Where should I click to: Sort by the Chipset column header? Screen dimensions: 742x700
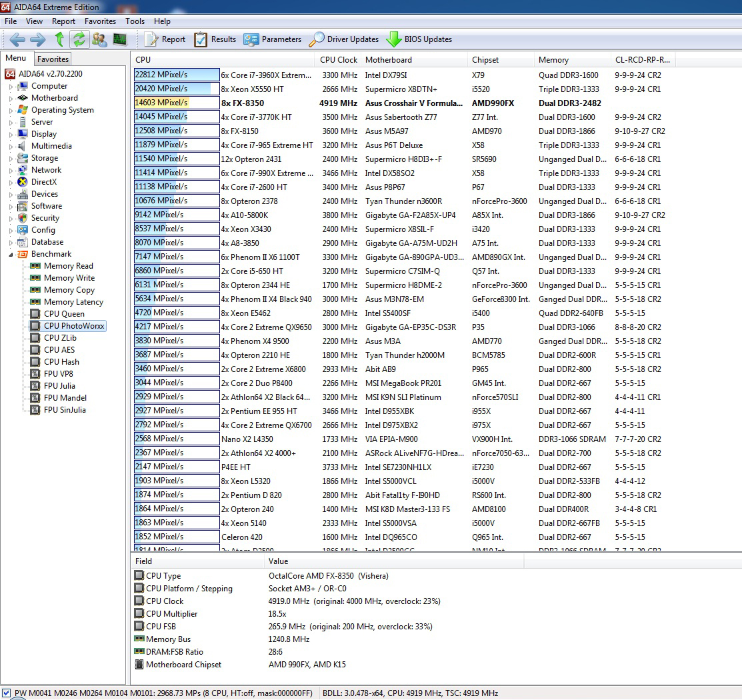click(501, 59)
